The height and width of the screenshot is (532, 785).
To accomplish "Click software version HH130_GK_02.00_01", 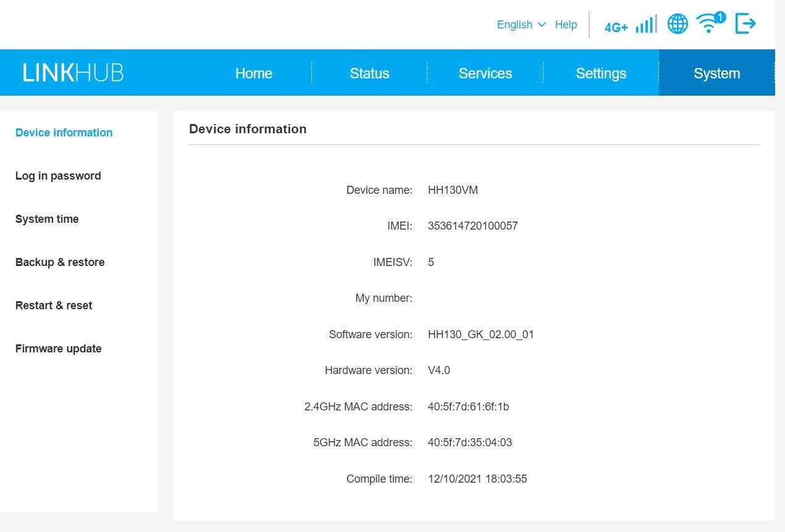I will pos(481,335).
